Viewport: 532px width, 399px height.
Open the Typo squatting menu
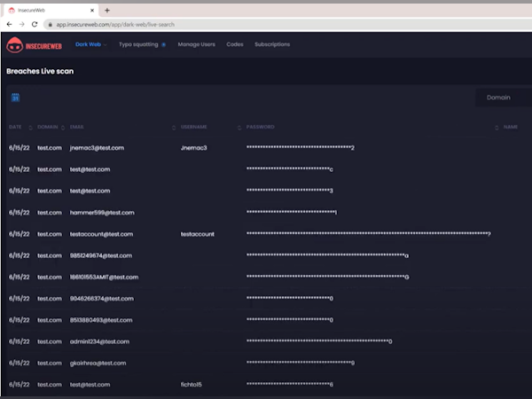tap(138, 44)
